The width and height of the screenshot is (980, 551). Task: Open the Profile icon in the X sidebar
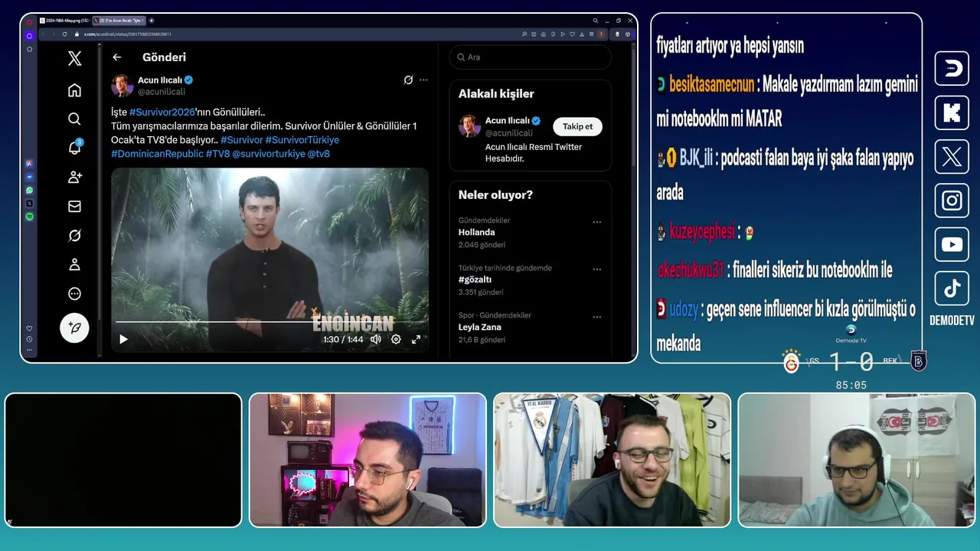[x=74, y=265]
